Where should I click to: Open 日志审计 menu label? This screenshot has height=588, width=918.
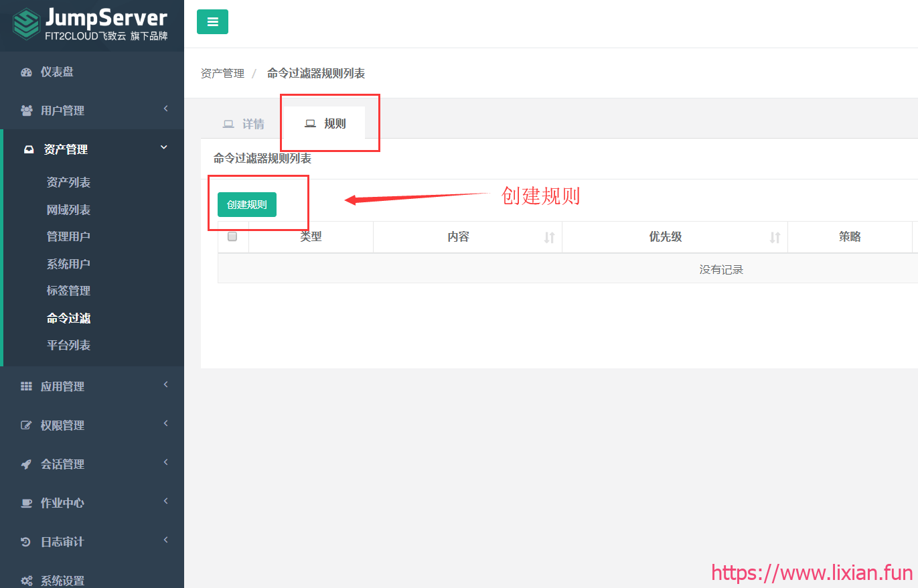click(62, 542)
